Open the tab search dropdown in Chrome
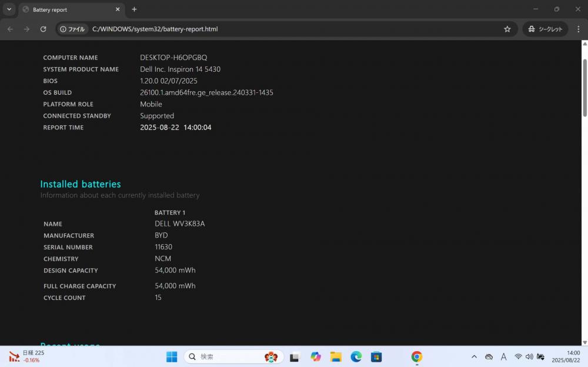Image resolution: width=588 pixels, height=367 pixels. point(9,9)
